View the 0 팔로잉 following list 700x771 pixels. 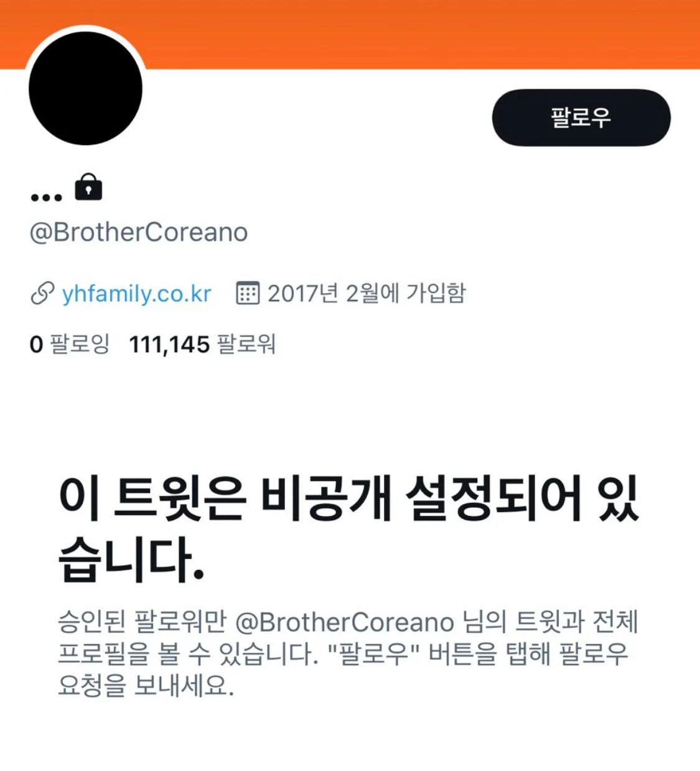point(69,344)
